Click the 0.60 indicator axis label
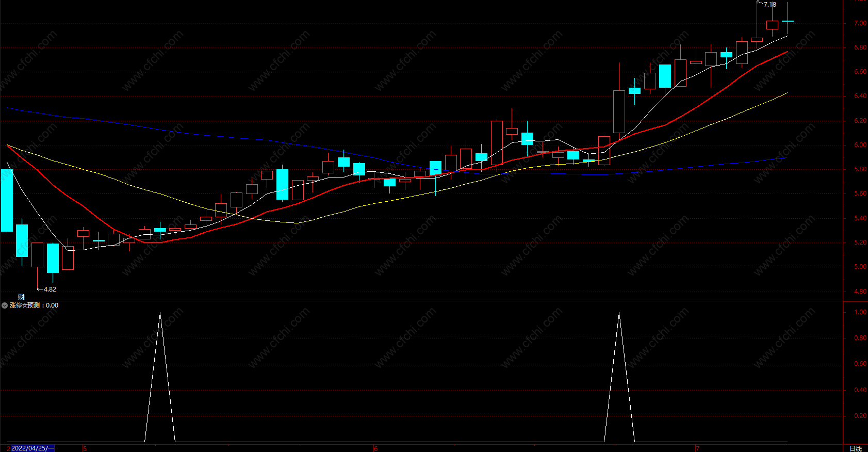The image size is (868, 452). (860, 364)
